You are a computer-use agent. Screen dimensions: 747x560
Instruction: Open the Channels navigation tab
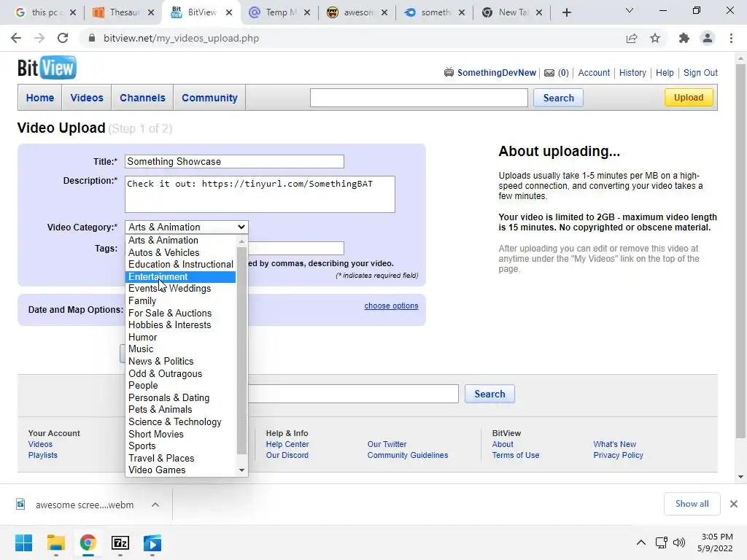[x=142, y=98]
